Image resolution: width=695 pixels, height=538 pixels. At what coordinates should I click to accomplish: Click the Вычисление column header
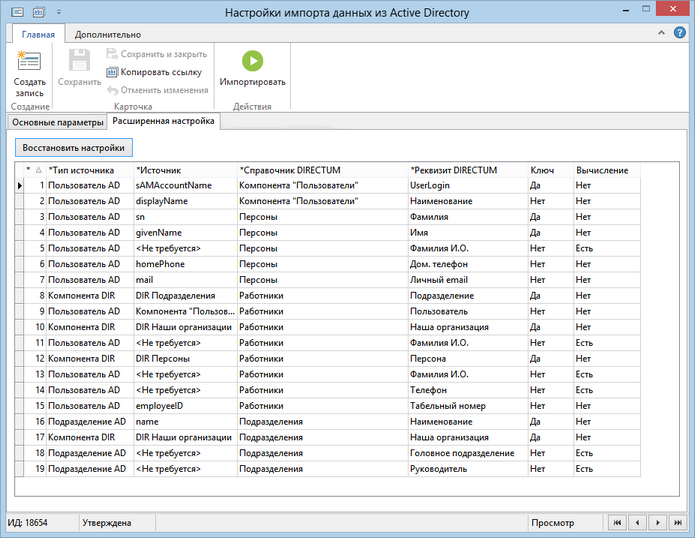pyautogui.click(x=607, y=170)
